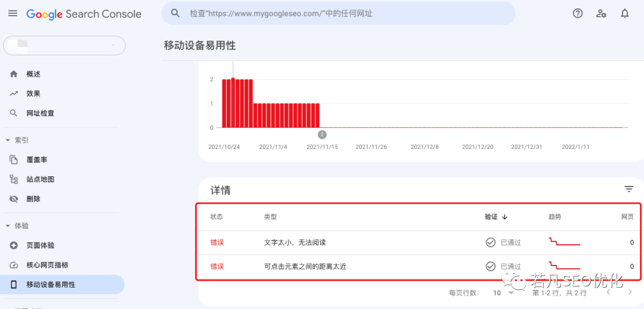Click the crossed-eye icon beside 删除
Image resolution: width=644 pixels, height=309 pixels.
click(x=14, y=199)
